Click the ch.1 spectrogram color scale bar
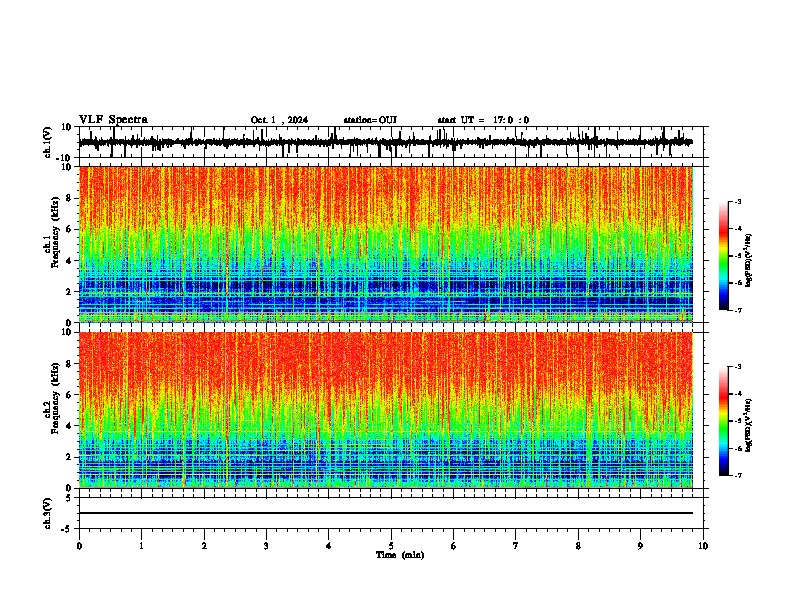 click(724, 256)
